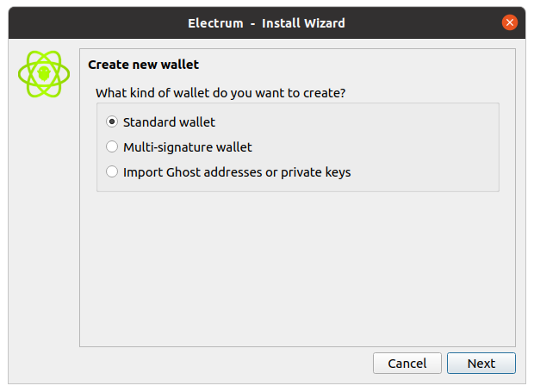534x392 pixels.
Task: Click the "Multi-signature wallet" label text
Action: click(x=187, y=146)
